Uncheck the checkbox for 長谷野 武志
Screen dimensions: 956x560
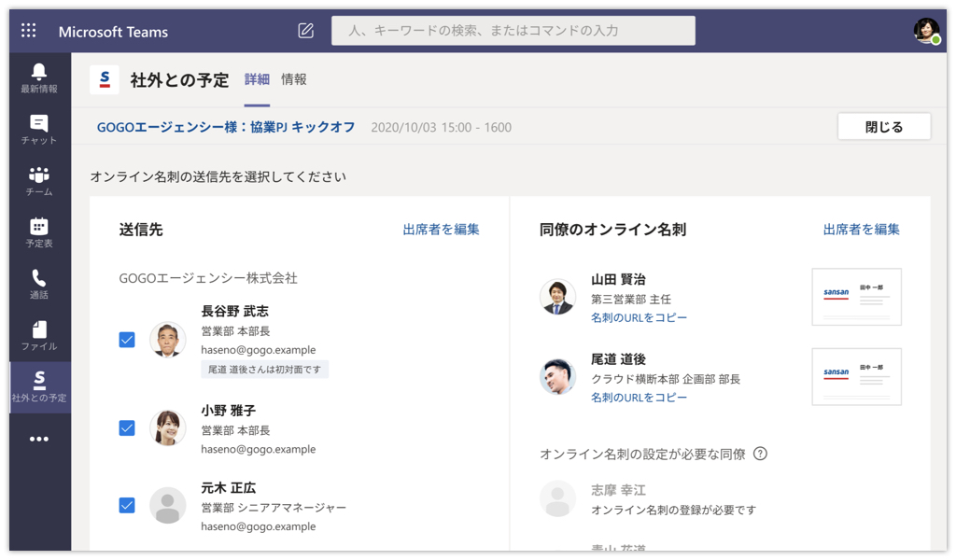tap(127, 340)
